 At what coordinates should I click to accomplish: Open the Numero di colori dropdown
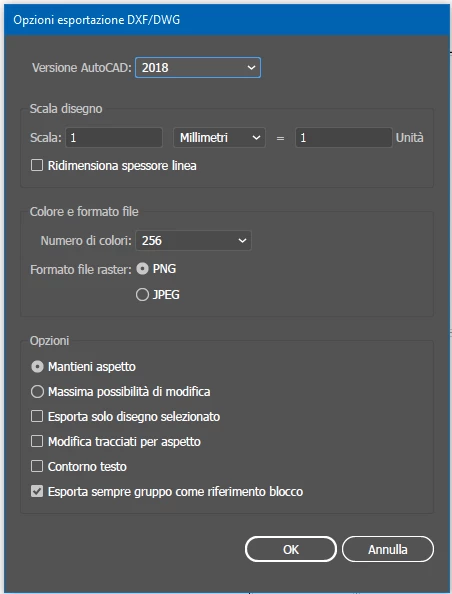point(193,241)
